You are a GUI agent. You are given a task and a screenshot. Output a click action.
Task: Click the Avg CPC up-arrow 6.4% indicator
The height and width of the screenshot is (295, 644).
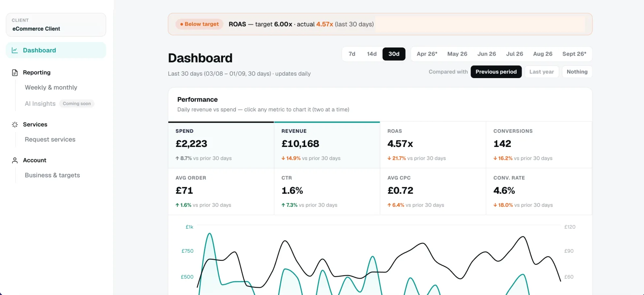click(396, 205)
